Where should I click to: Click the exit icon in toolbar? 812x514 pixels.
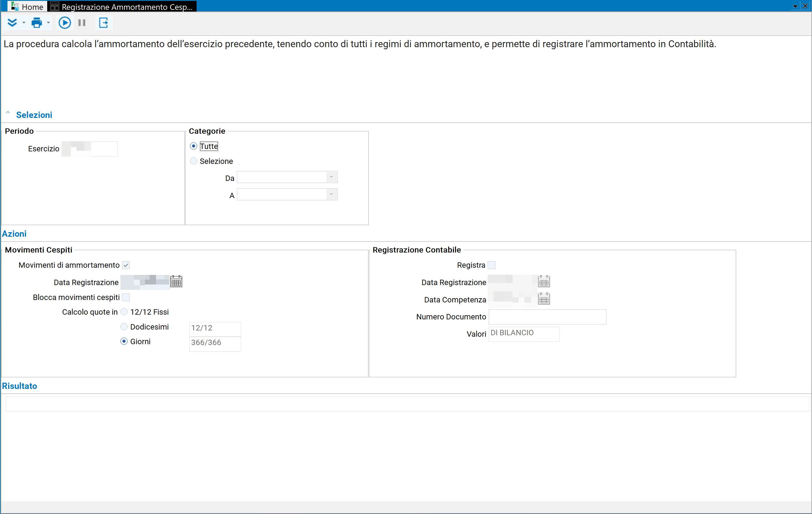tap(104, 23)
